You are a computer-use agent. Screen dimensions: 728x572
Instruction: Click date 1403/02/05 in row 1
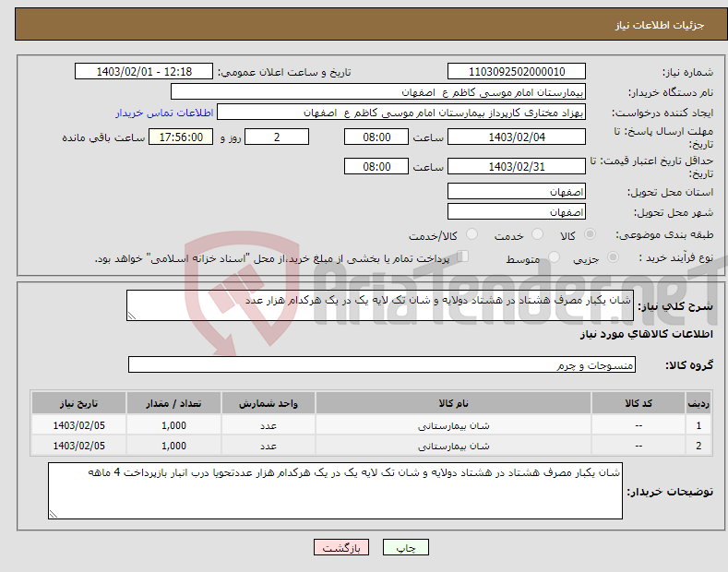[79, 425]
